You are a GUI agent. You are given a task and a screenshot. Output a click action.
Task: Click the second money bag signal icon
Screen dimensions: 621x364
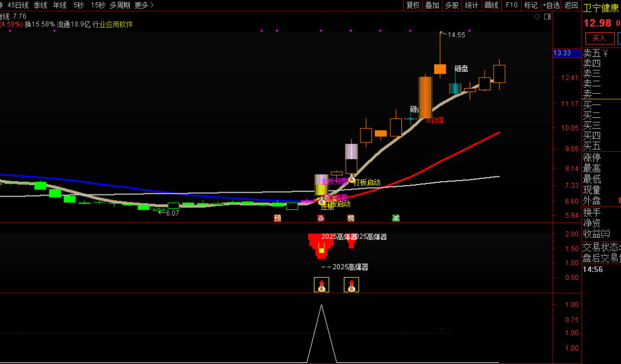(351, 285)
